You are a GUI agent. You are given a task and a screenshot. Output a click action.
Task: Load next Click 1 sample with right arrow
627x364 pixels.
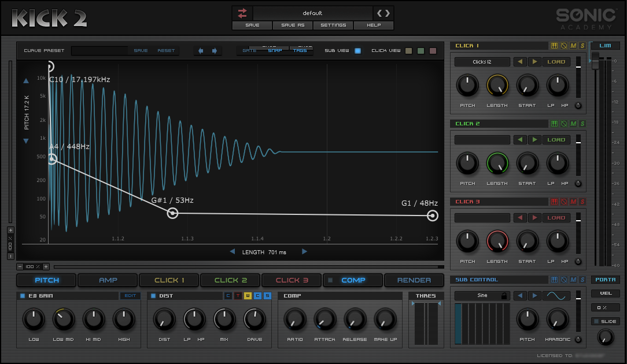[534, 61]
